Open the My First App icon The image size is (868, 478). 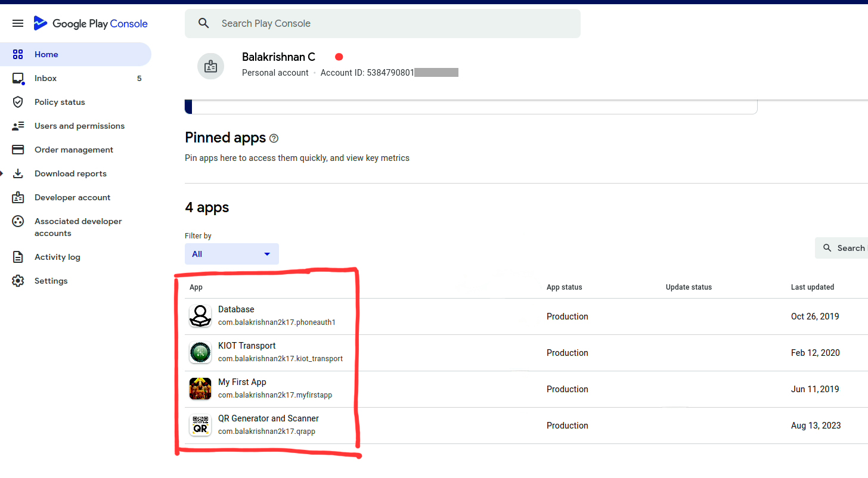pyautogui.click(x=200, y=389)
